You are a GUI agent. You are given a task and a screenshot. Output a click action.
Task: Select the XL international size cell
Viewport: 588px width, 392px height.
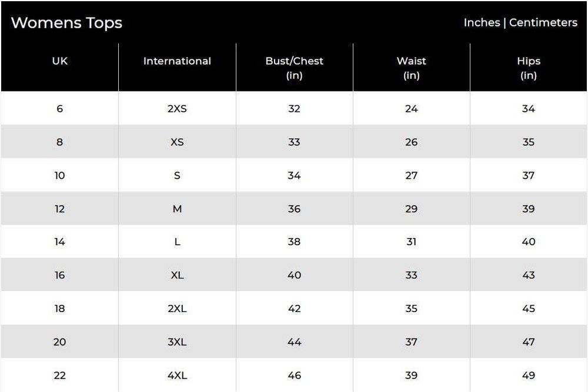pyautogui.click(x=177, y=276)
